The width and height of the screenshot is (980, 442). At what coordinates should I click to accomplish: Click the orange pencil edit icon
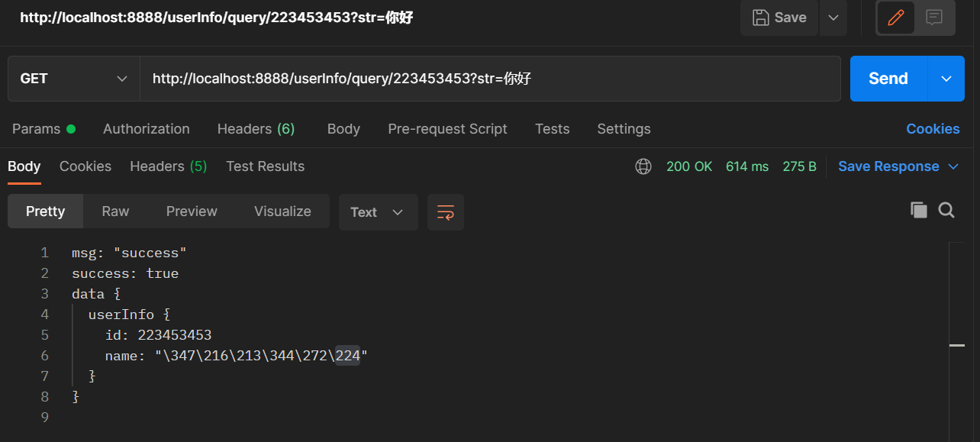[898, 18]
